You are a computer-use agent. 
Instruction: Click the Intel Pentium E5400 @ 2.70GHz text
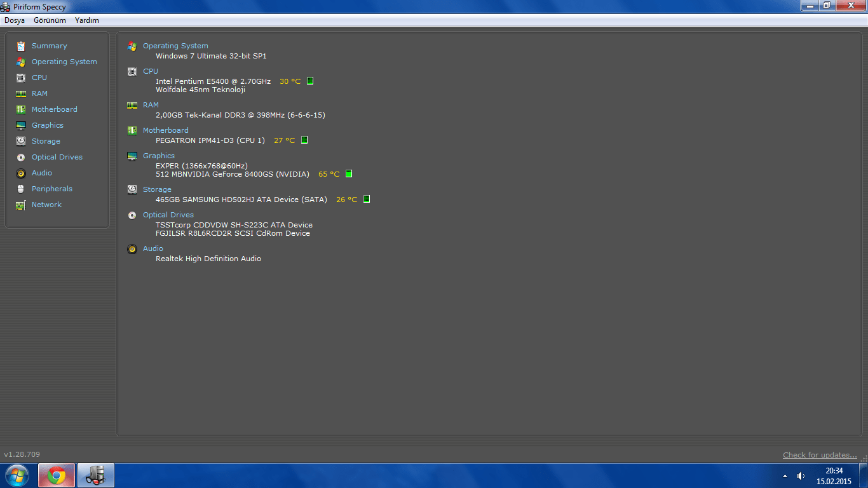pos(213,81)
